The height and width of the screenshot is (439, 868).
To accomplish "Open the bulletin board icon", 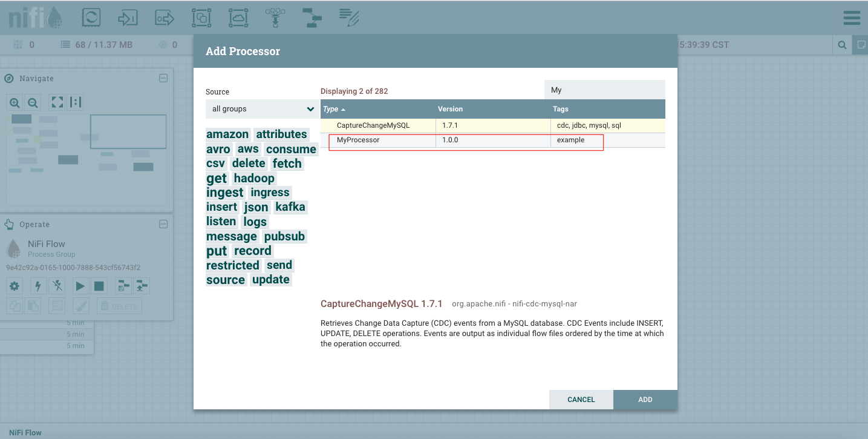I will [x=860, y=45].
